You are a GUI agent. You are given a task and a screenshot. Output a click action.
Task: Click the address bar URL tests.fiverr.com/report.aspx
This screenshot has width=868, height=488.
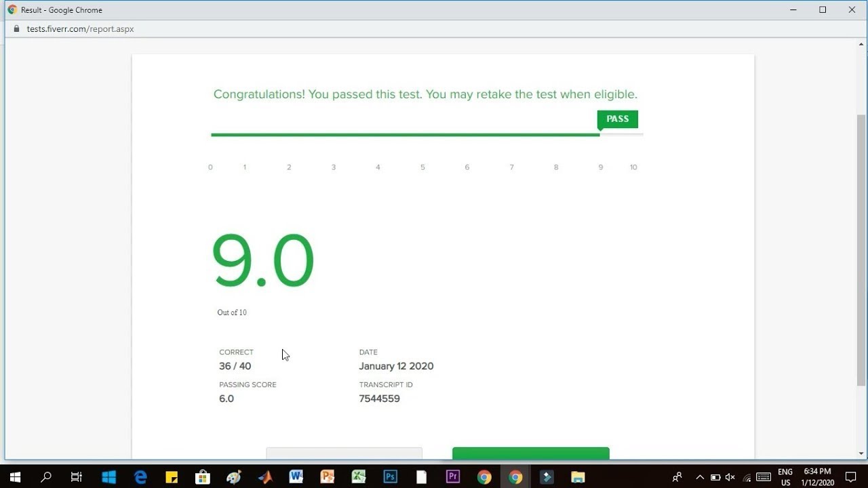80,29
